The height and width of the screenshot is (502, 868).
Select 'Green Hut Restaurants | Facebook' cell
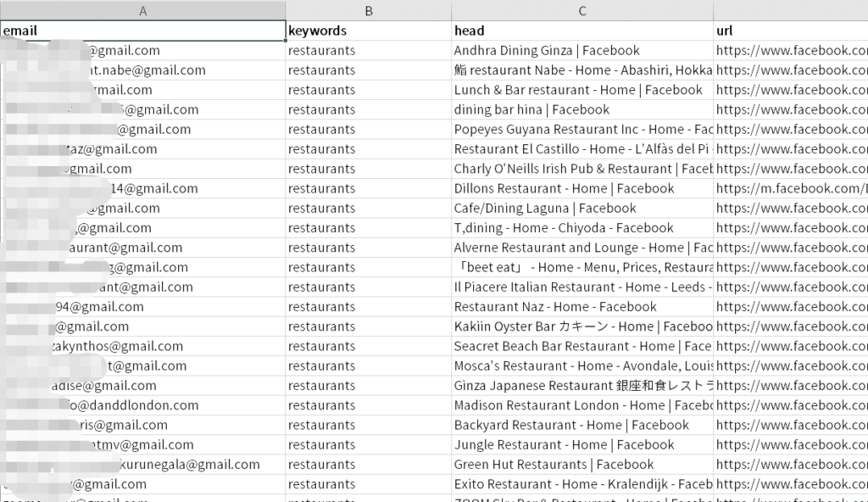(x=582, y=465)
